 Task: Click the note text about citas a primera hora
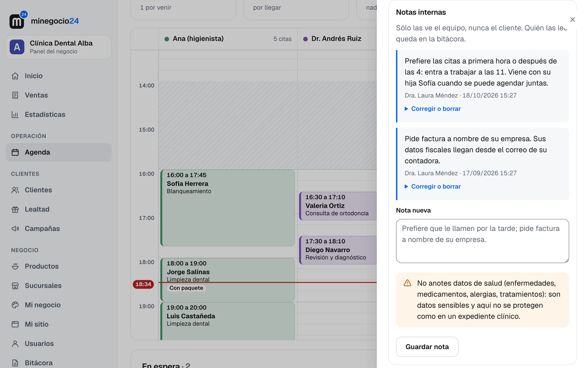(x=481, y=72)
